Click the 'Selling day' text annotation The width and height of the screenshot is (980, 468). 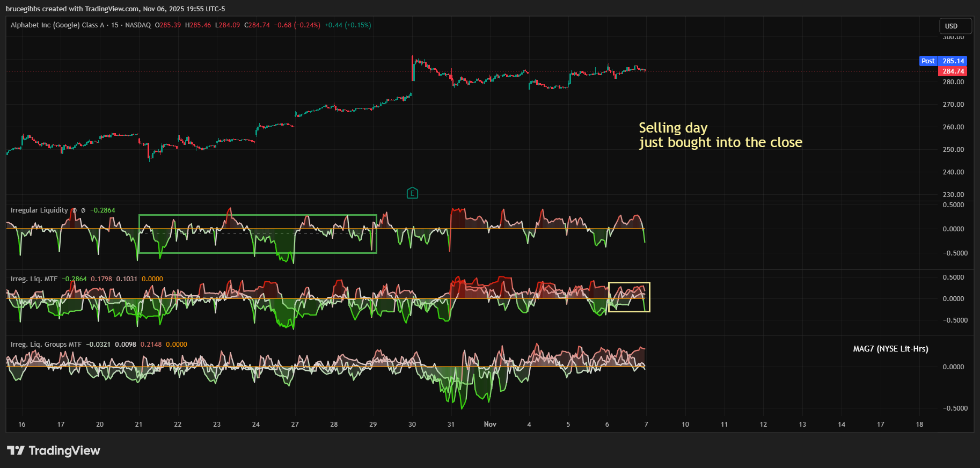click(672, 128)
